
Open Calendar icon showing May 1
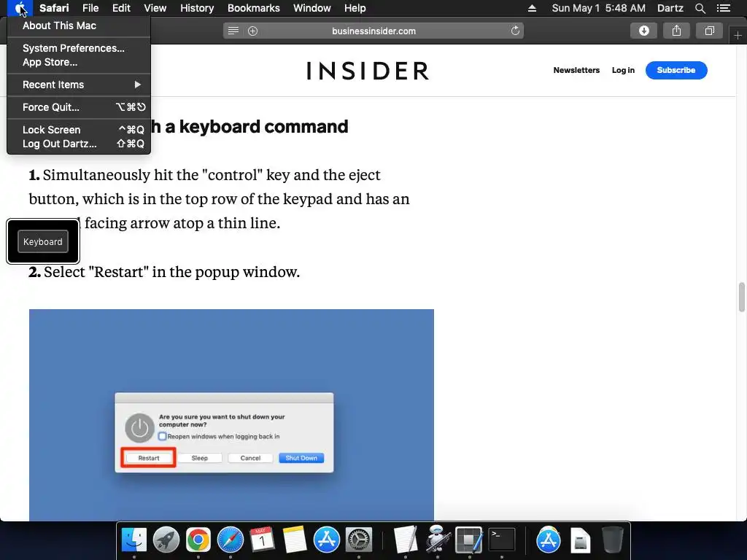[x=262, y=540]
